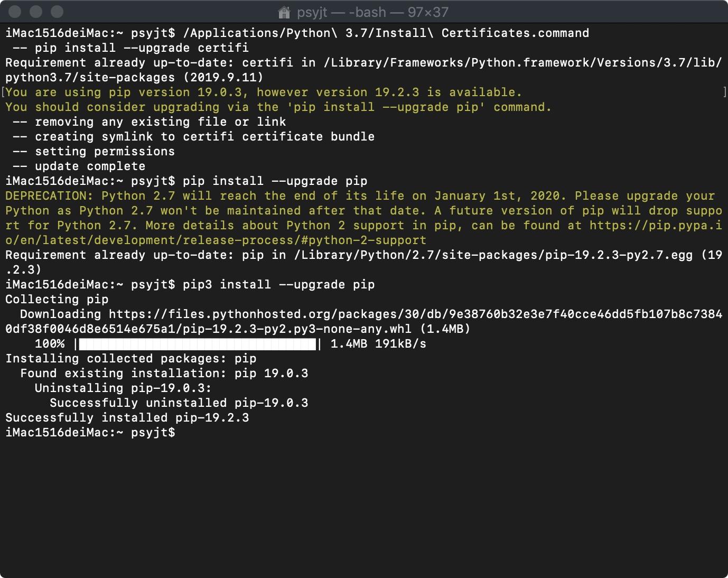The height and width of the screenshot is (578, 728).
Task: Open the https://pip.pypa.io link in the deprecation notice
Action: click(x=655, y=226)
